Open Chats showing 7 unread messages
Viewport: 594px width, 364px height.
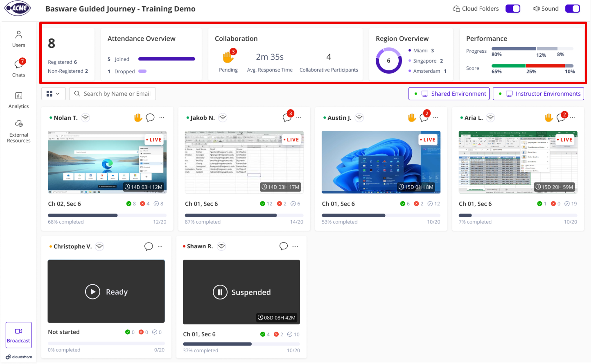[x=18, y=68]
